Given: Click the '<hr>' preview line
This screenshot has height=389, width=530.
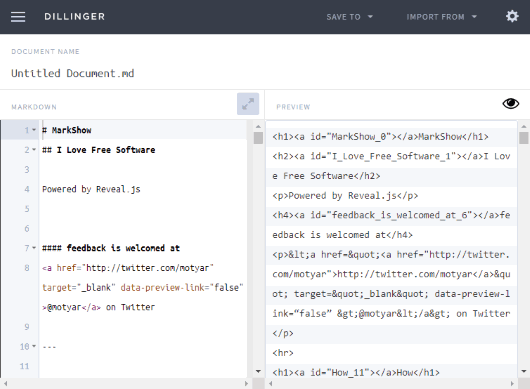Looking at the screenshot, I should 283,353.
